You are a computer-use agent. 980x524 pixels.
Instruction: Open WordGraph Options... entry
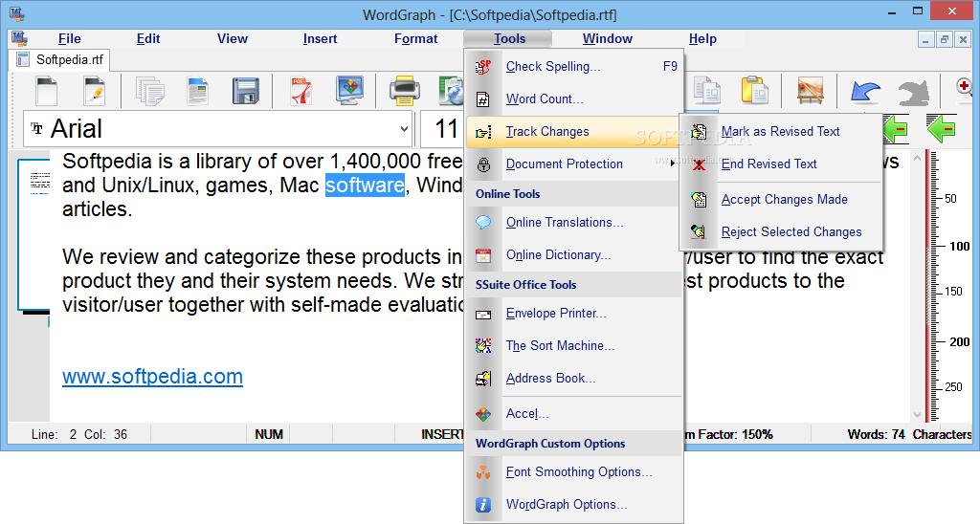coord(575,505)
